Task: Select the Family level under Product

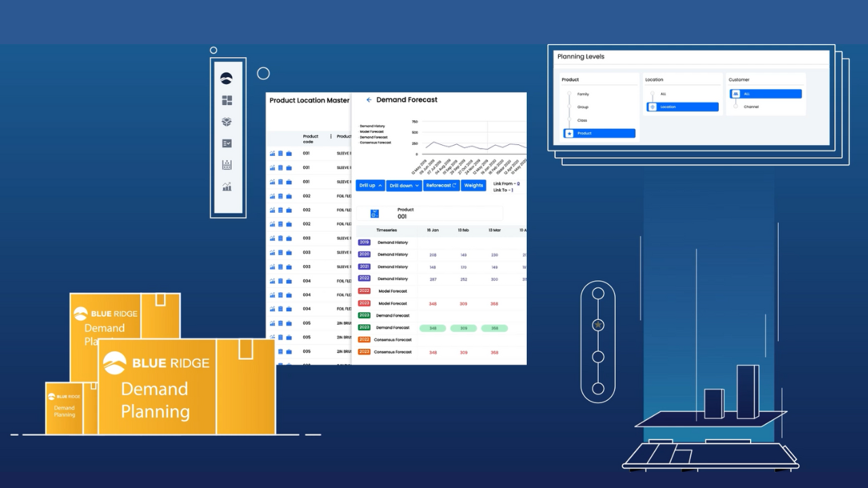Action: pyautogui.click(x=583, y=94)
